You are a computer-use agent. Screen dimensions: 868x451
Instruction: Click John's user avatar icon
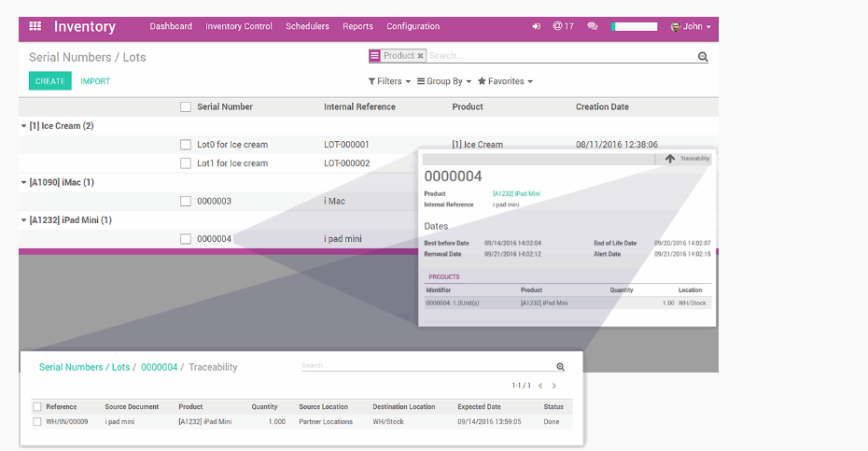pyautogui.click(x=676, y=26)
